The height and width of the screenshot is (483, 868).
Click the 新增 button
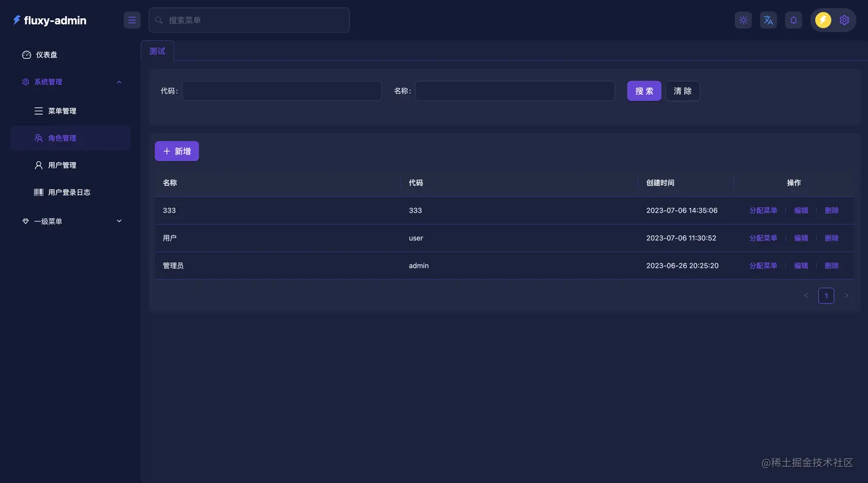(x=177, y=151)
